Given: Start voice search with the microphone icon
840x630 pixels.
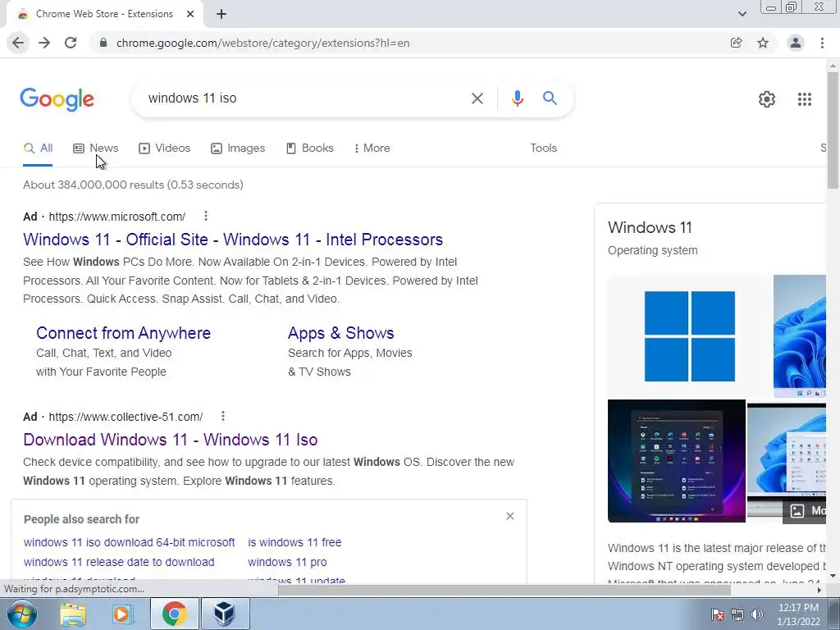Looking at the screenshot, I should (x=517, y=98).
